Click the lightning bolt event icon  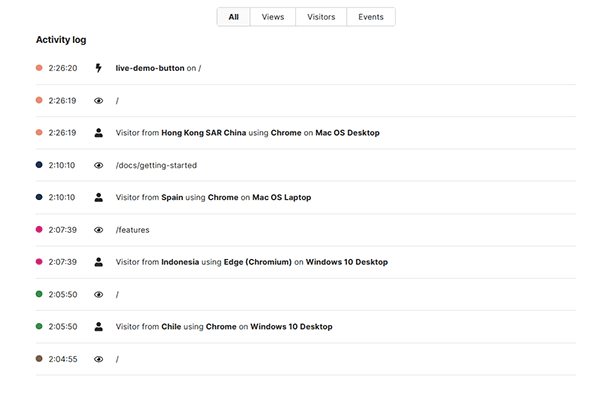pos(98,68)
